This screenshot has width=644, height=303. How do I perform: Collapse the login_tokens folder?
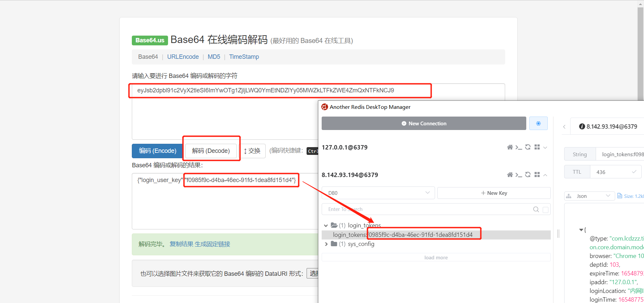pos(326,225)
